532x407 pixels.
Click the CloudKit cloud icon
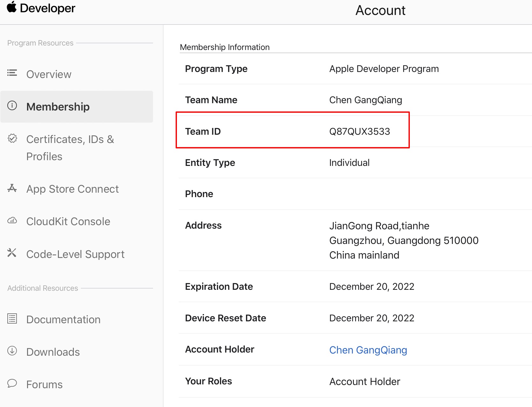(x=12, y=220)
